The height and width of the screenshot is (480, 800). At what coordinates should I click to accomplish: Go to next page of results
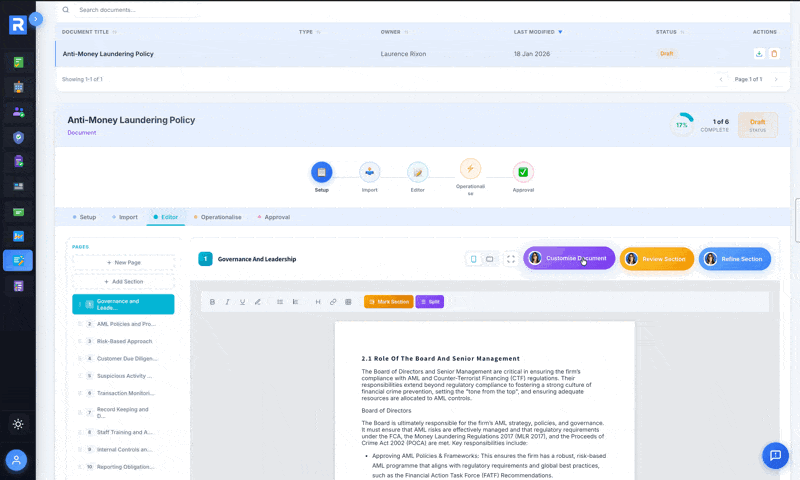[776, 79]
